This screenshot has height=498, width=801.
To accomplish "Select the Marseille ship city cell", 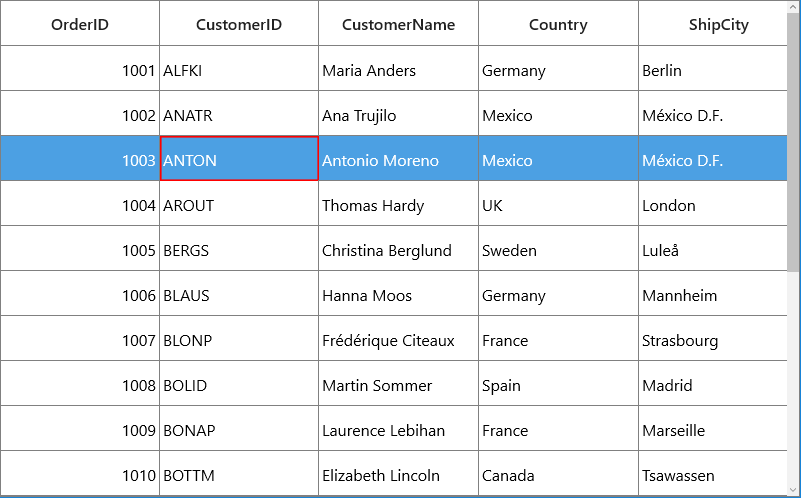I will [713, 428].
